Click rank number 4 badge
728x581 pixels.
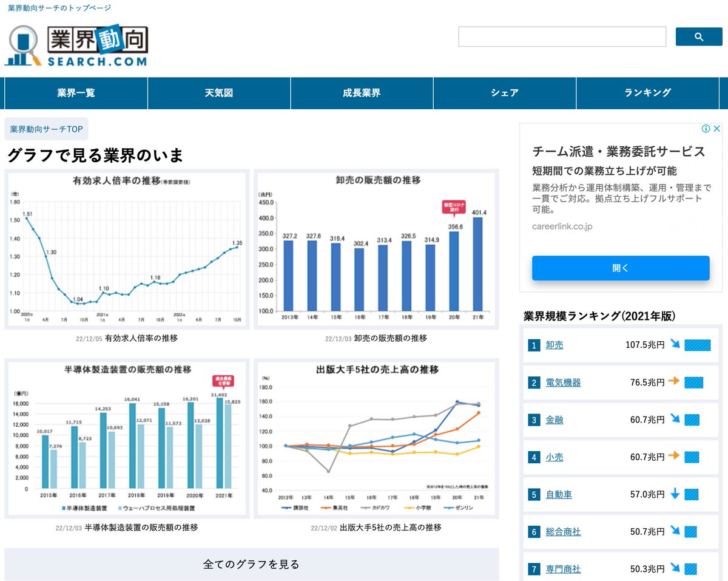click(534, 458)
